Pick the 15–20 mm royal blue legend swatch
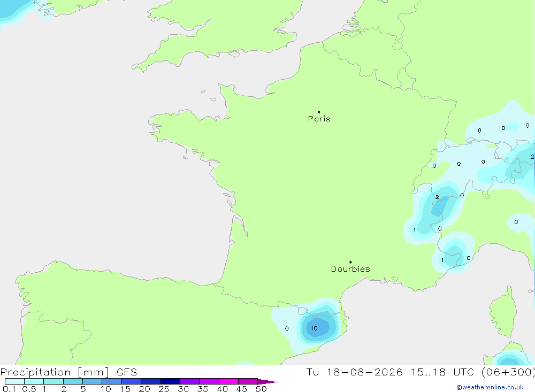535x392 pixels. [x=132, y=381]
